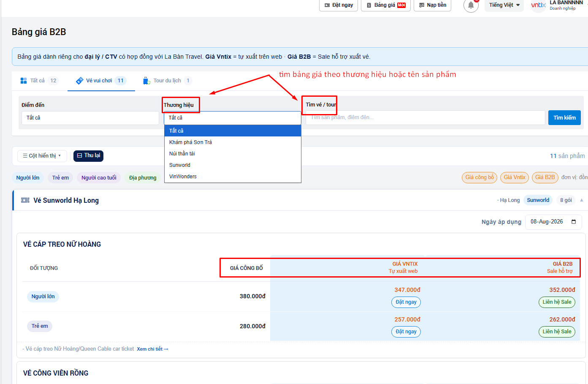Viewport: 588px width, 384px height.
Task: Click the calendar icon in the date field
Action: [x=574, y=222]
